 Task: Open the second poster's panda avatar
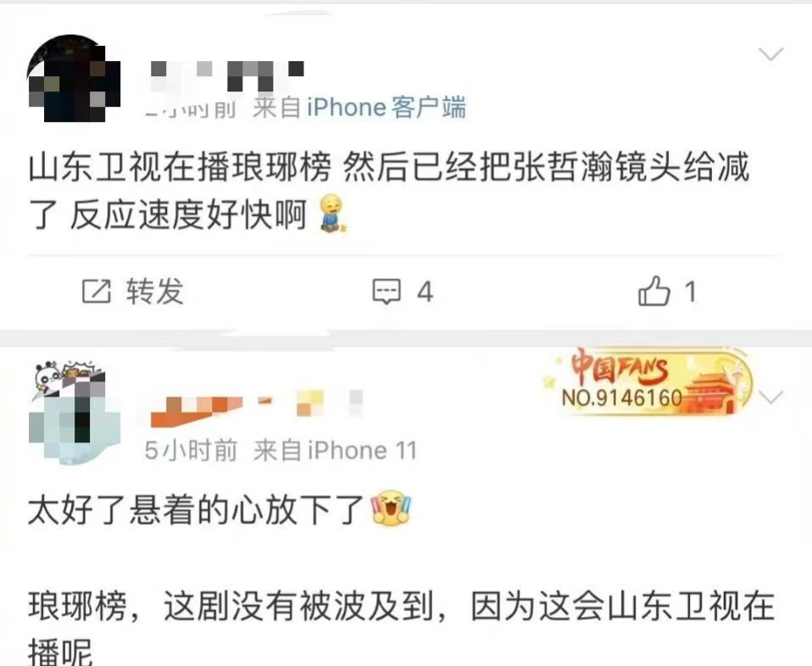tap(74, 410)
